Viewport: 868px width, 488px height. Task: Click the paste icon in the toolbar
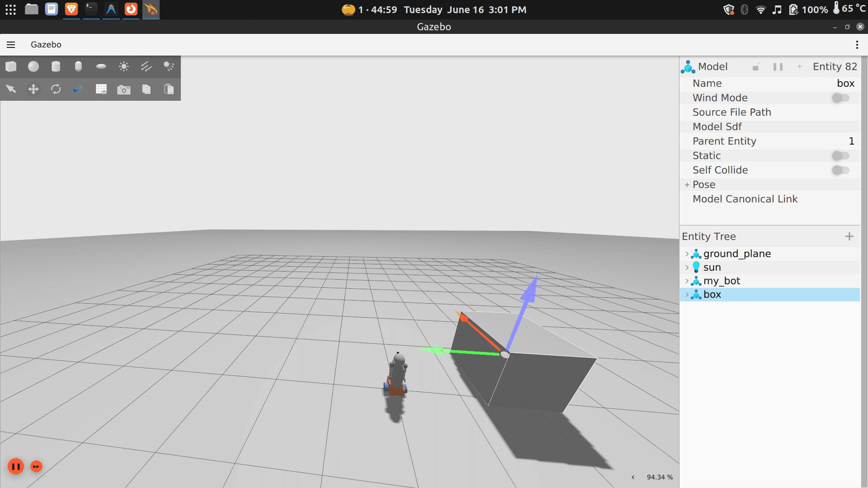pyautogui.click(x=169, y=89)
